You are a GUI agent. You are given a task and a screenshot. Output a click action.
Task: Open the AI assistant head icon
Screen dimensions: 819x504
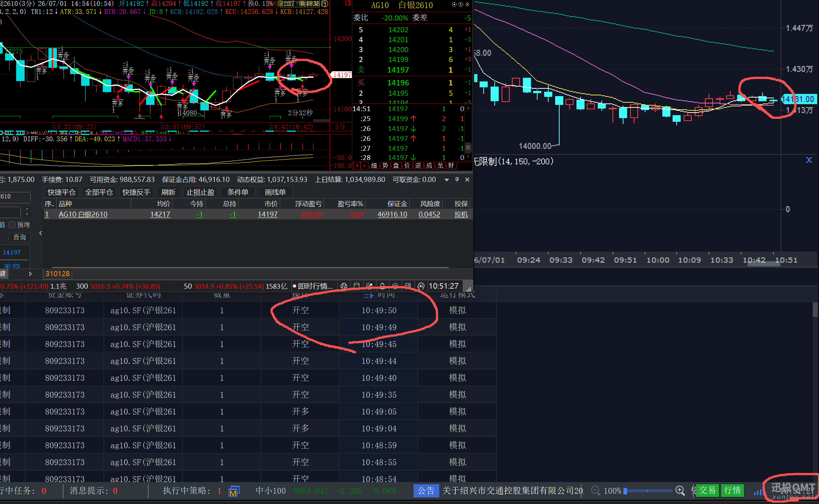pos(421,286)
